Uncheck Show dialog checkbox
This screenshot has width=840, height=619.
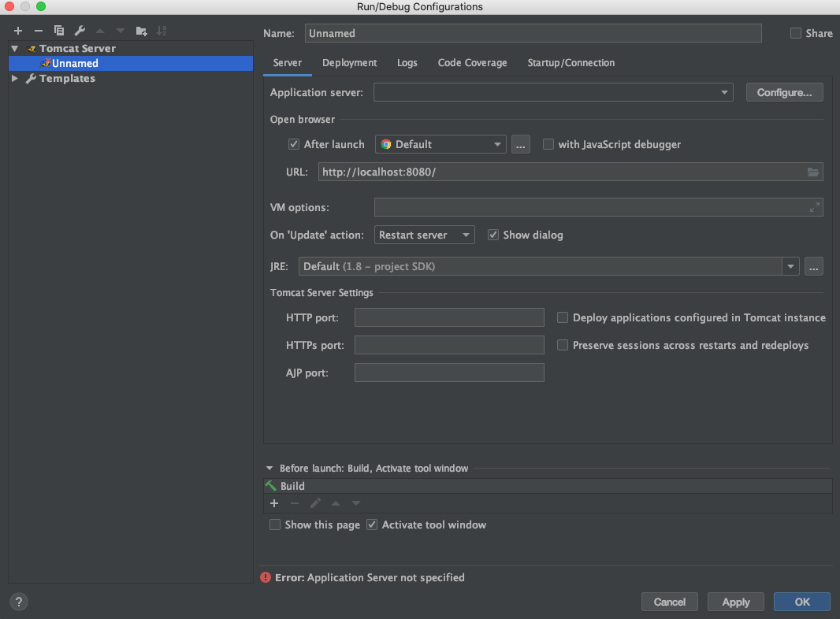tap(492, 235)
